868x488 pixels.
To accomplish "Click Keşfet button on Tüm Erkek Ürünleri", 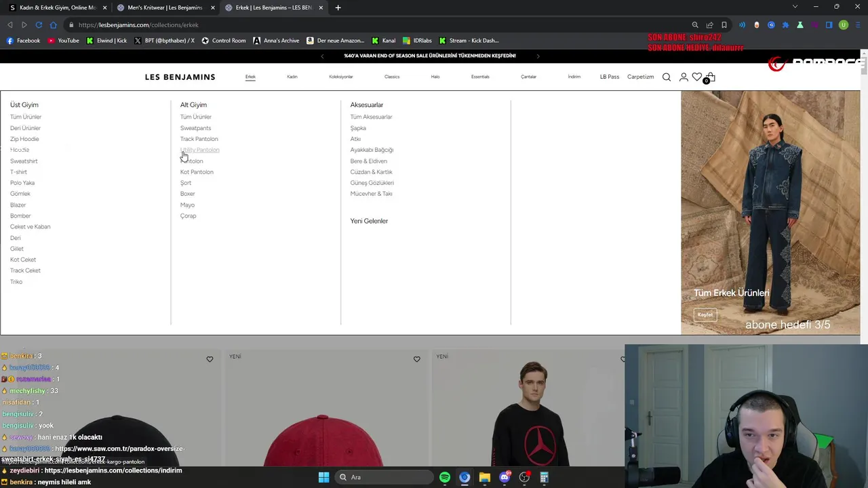I will click(x=705, y=314).
